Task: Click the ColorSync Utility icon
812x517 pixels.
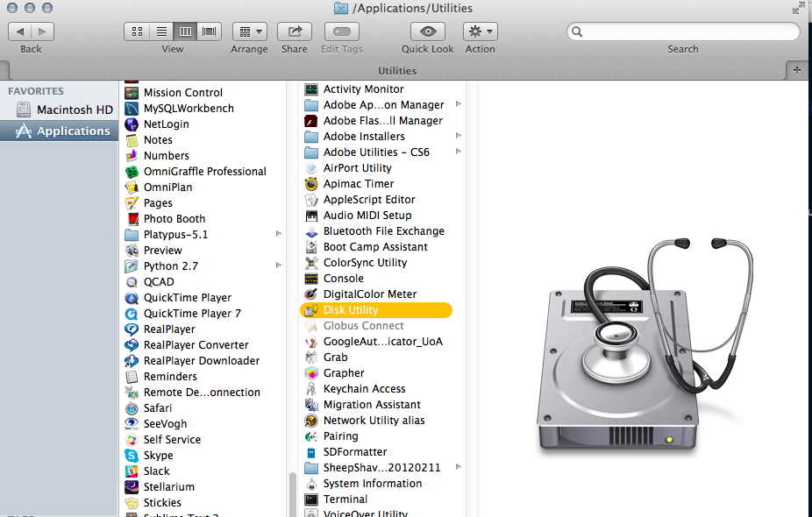Action: (311, 263)
